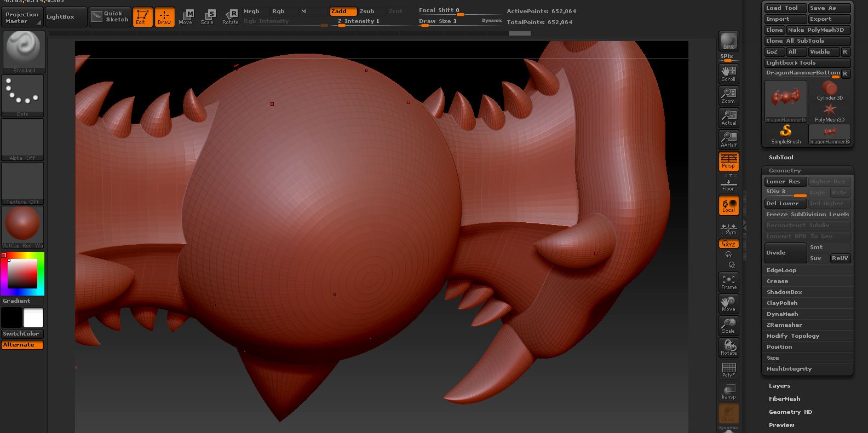Open the Dots stroke picker
Viewport: 868px width, 433px height.
coord(22,95)
